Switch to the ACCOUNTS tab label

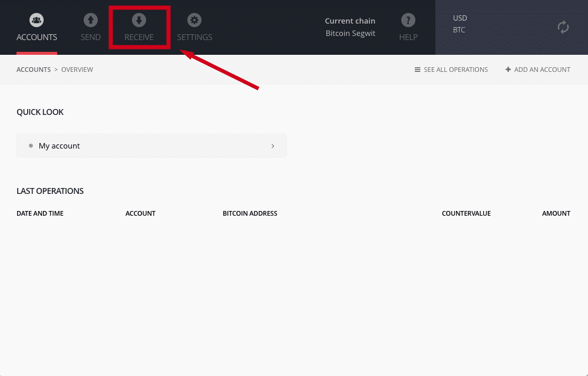click(37, 37)
